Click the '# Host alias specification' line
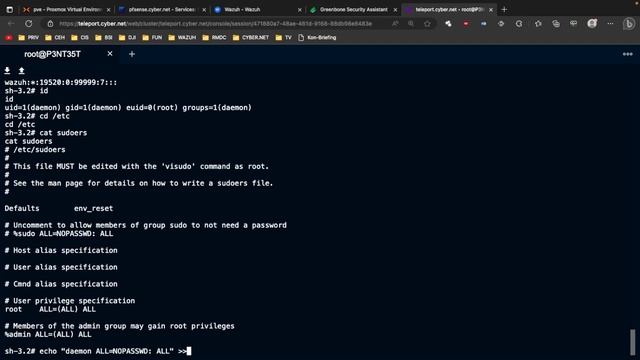 point(61,251)
